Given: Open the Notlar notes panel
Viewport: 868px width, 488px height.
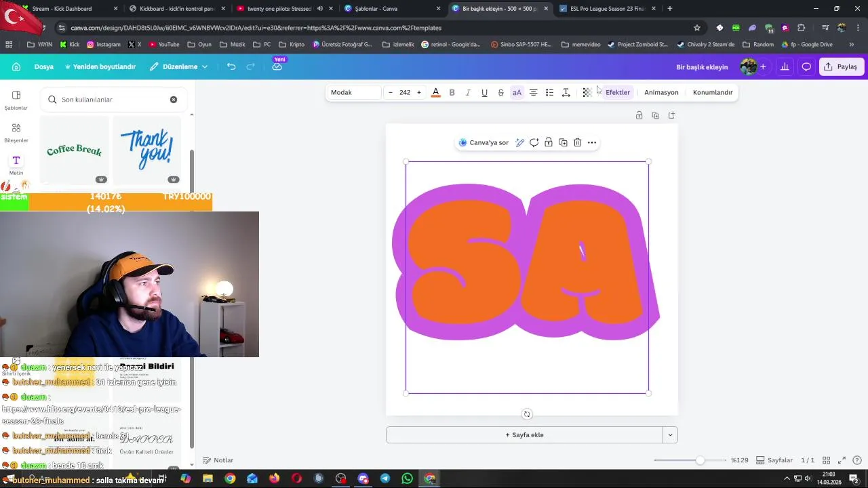Looking at the screenshot, I should click(x=218, y=460).
